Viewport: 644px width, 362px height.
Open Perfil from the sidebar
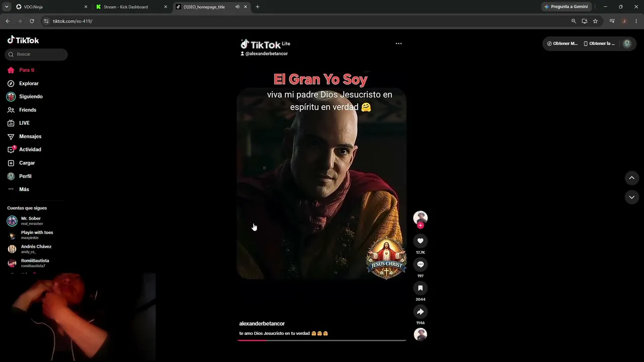20,176
